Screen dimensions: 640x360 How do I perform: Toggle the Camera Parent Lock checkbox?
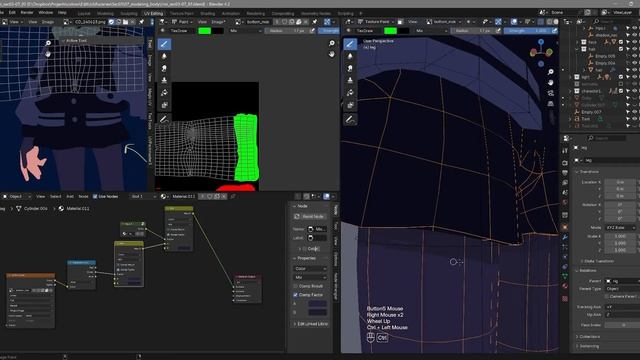(607, 296)
